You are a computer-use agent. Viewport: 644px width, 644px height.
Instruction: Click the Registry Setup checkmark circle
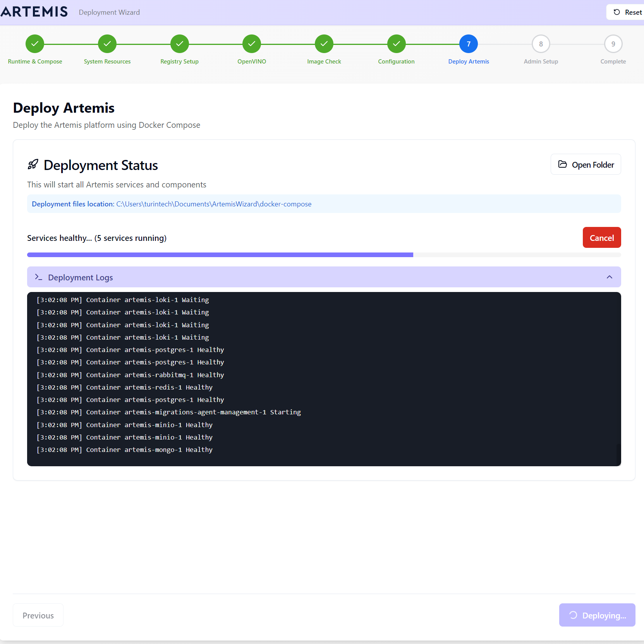tap(179, 44)
